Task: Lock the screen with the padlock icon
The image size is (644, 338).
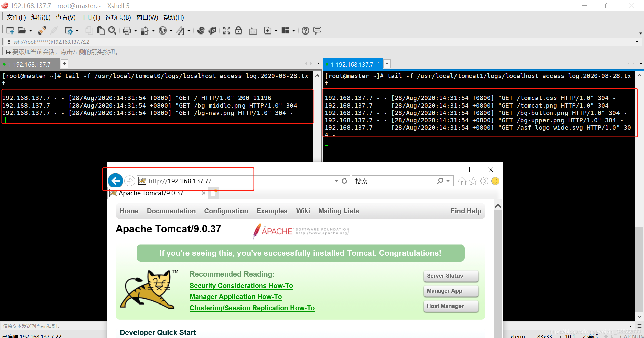Action: (x=238, y=30)
